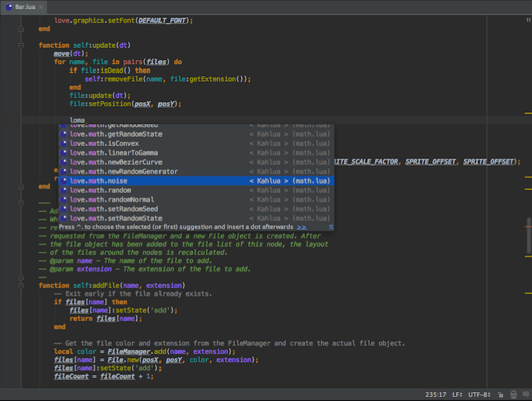Screen dimensions: 532x401
Task: Close the Bar.lua tab
Action: pyautogui.click(x=41, y=6)
